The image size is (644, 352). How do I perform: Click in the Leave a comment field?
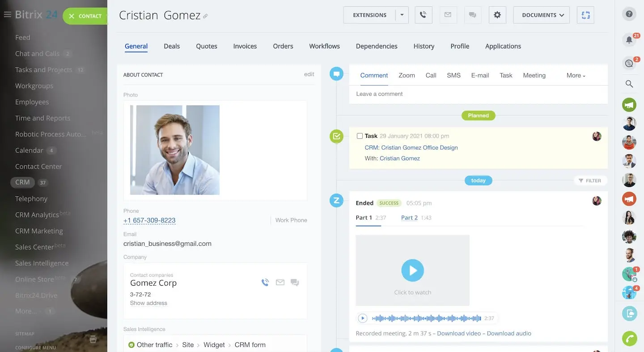(x=478, y=94)
